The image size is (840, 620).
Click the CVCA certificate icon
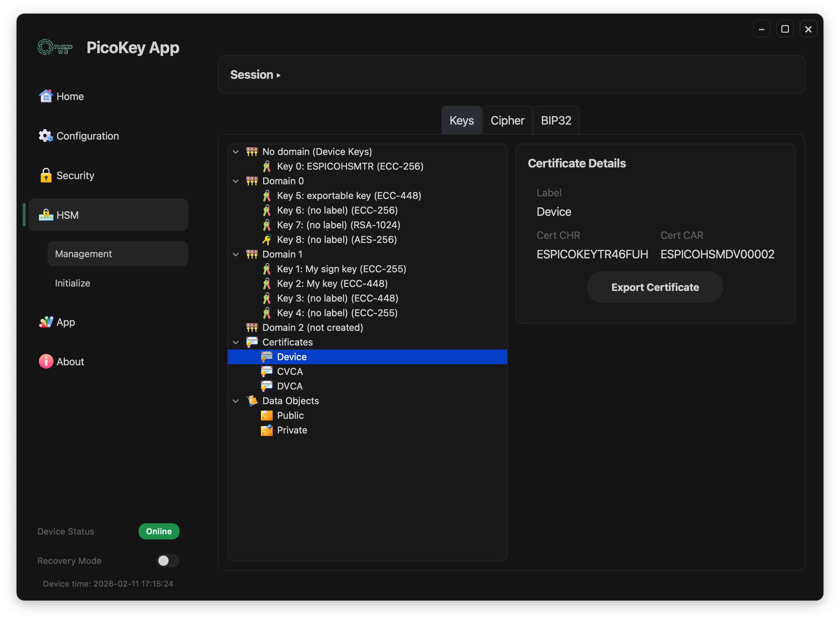point(266,372)
